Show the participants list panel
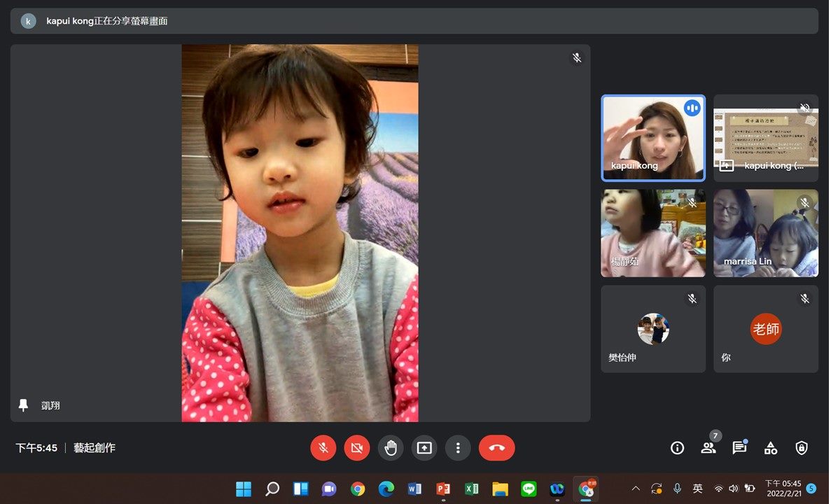This screenshot has width=831, height=504. point(708,448)
